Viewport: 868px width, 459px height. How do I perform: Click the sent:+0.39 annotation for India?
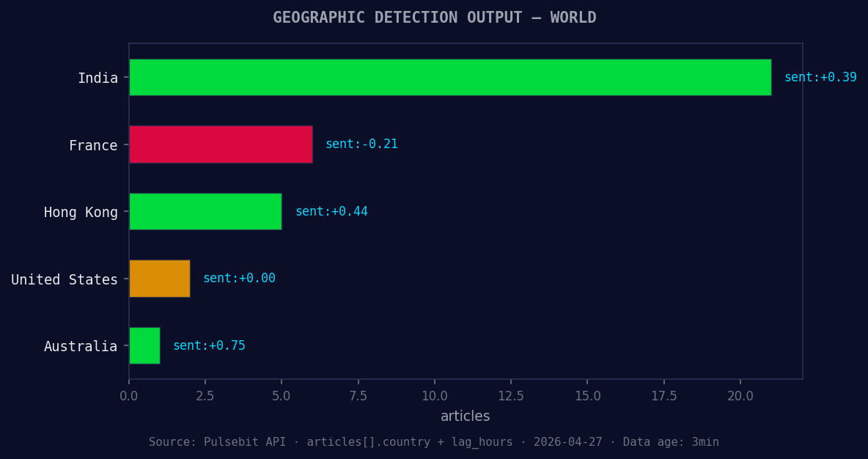[x=821, y=76]
